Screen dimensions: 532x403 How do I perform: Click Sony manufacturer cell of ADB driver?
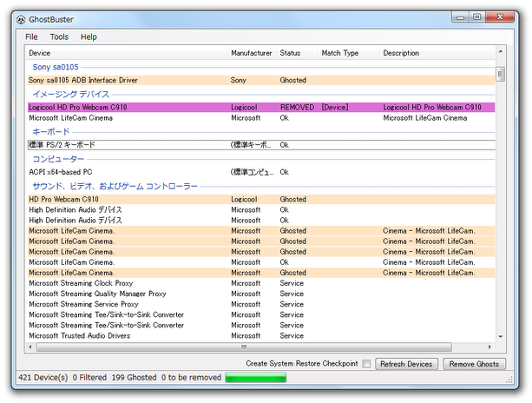click(238, 80)
